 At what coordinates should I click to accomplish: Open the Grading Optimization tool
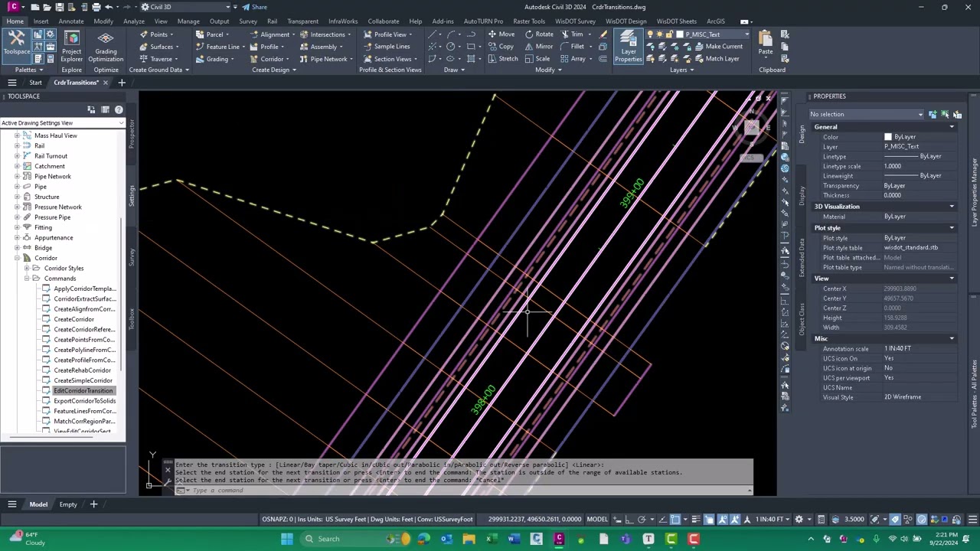tap(106, 46)
